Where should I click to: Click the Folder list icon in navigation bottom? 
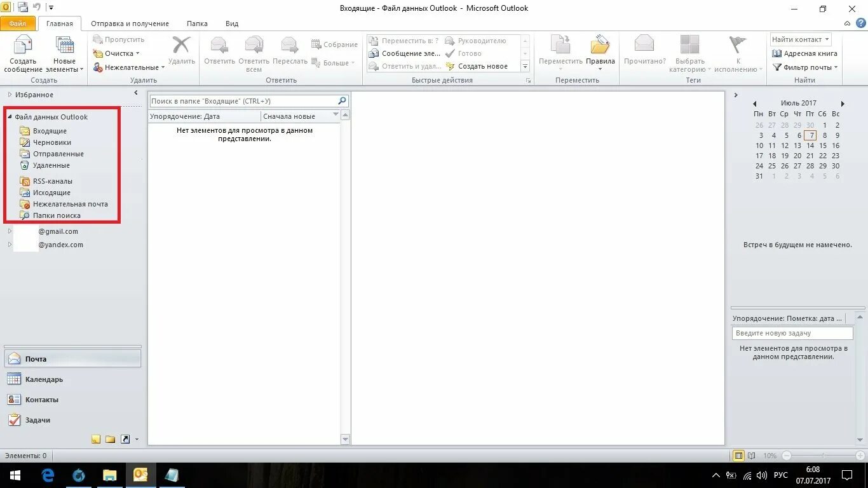[110, 439]
